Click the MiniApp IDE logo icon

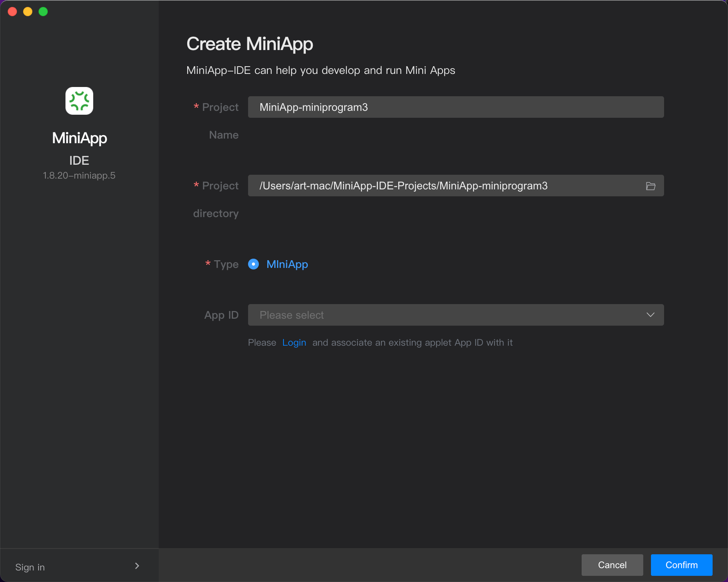point(79,101)
